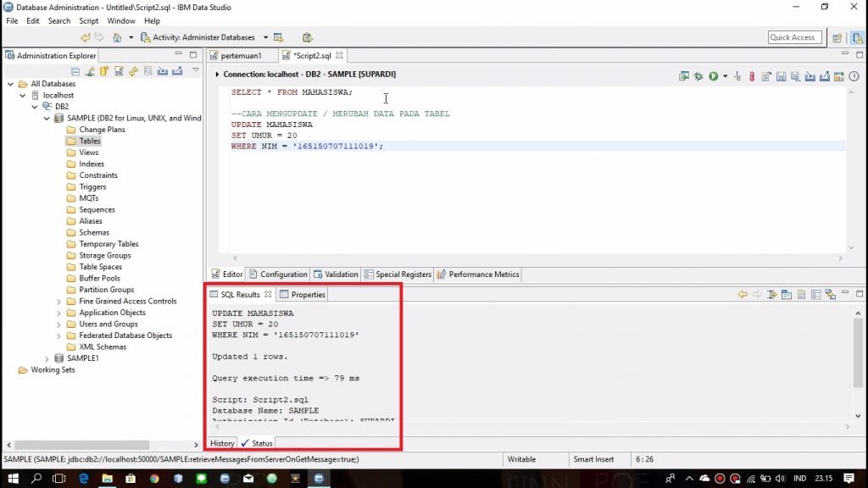The height and width of the screenshot is (488, 868).
Task: Expand the Connection details triangle
Action: click(218, 75)
